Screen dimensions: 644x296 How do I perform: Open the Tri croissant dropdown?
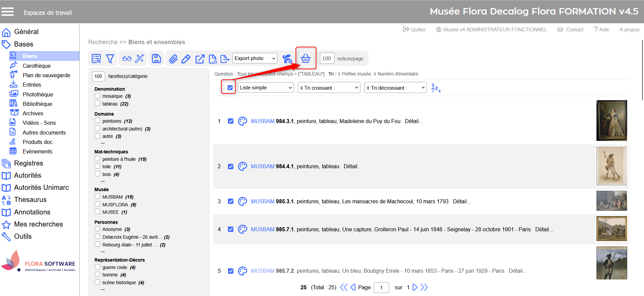pyautogui.click(x=329, y=88)
